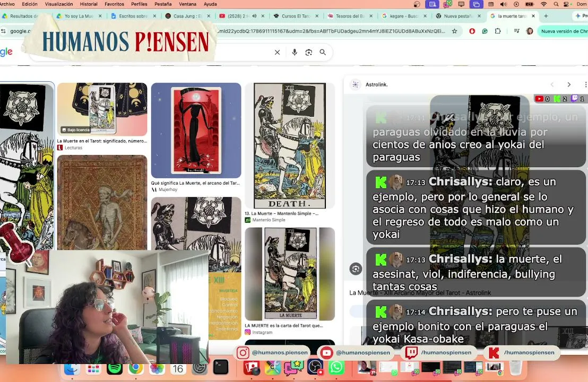588x382 pixels.
Task: Open the Favoritos menu
Action: [x=115, y=4]
